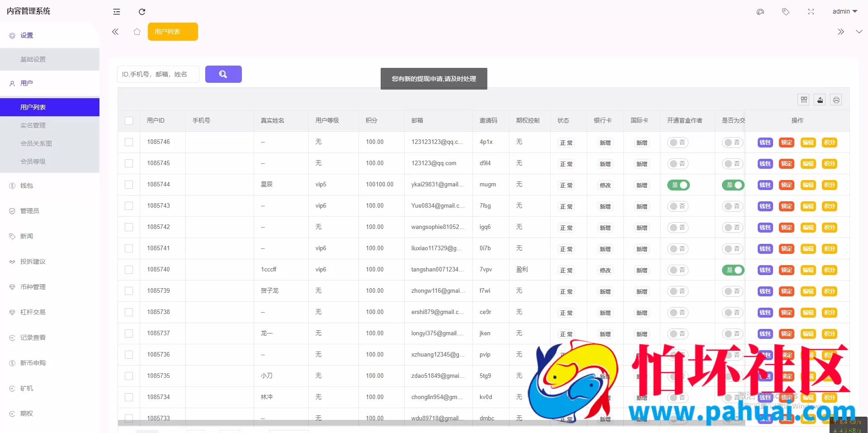Click 新增 international card for user 1085746
Screen dimensions: 868x433
(642, 143)
